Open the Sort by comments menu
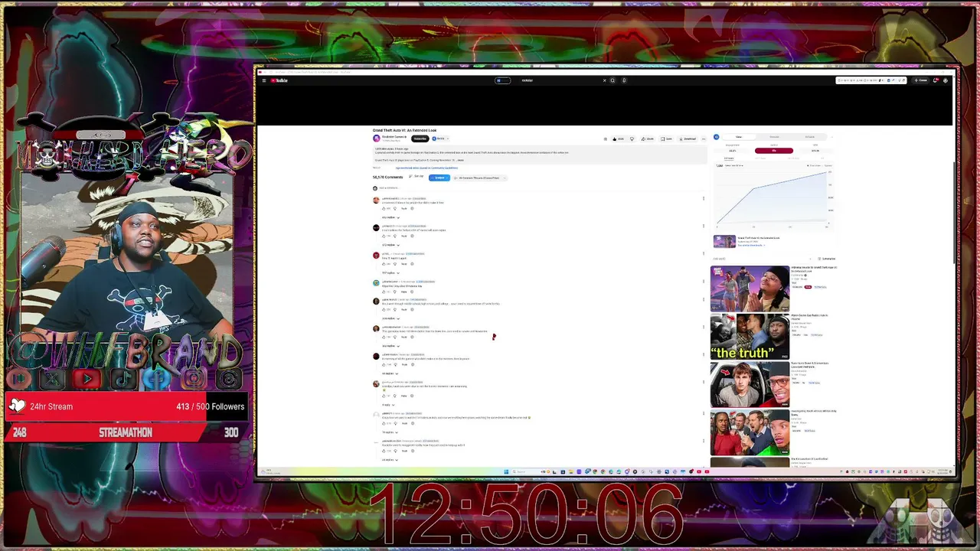 point(416,177)
